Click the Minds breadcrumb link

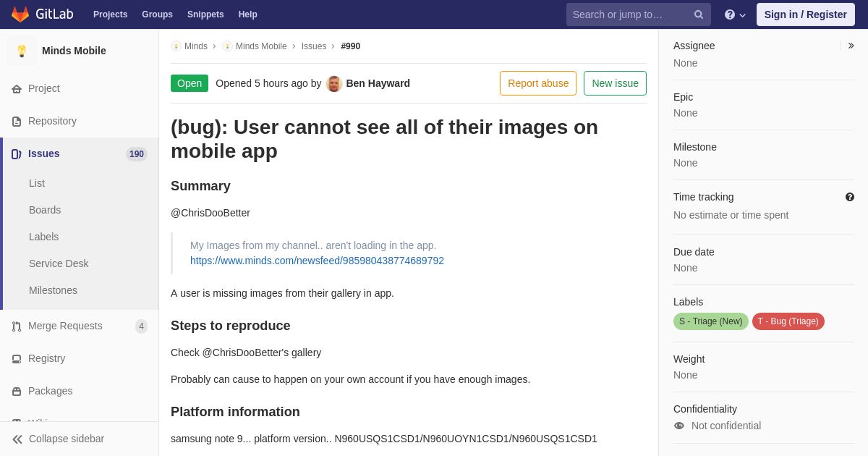(x=196, y=46)
